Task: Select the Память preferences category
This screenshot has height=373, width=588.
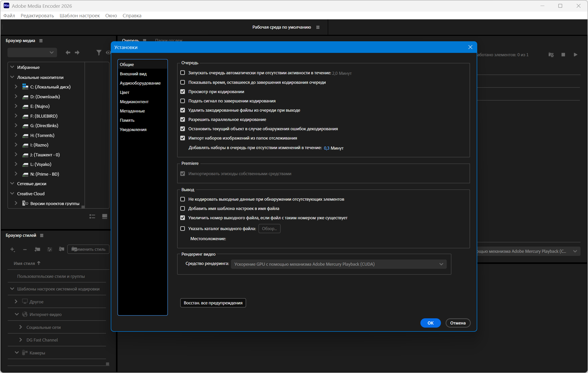Action: [127, 120]
